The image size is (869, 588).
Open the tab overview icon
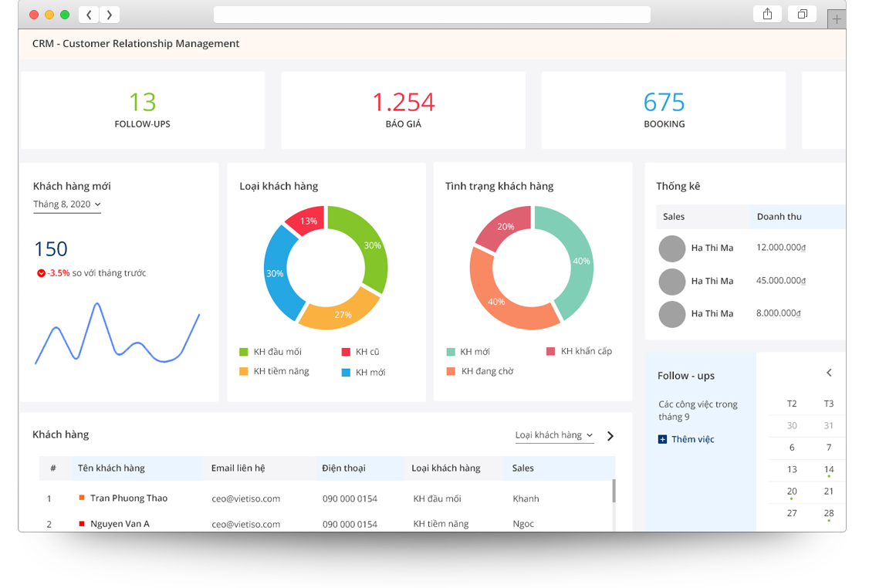[803, 14]
